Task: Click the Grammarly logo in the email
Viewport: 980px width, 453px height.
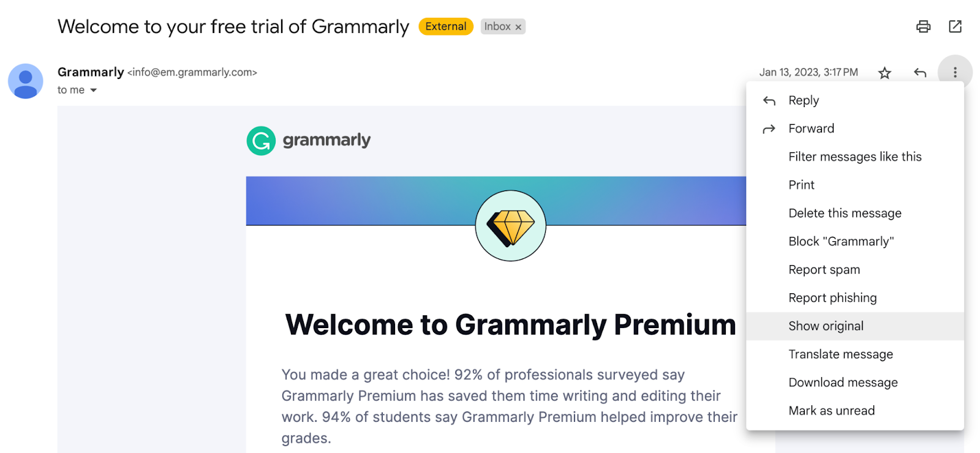Action: [x=309, y=140]
